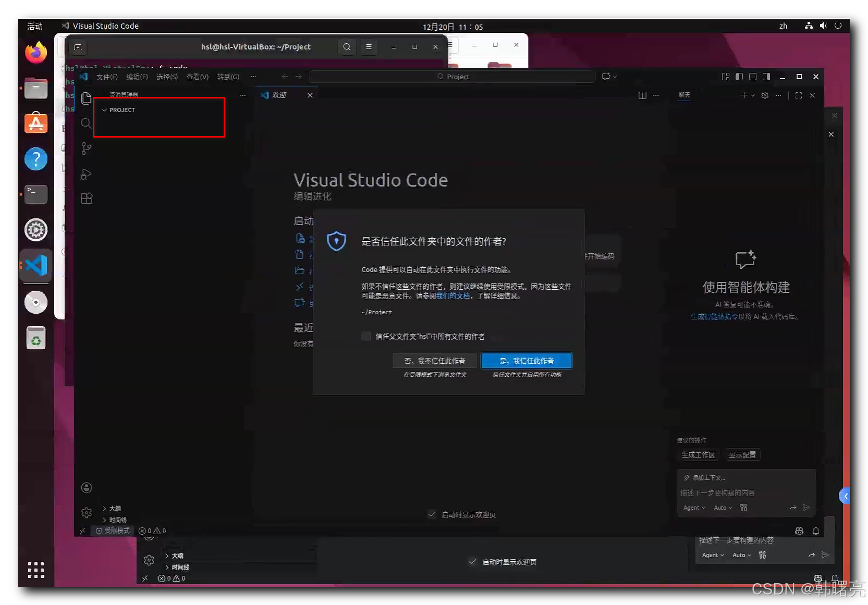Open the Auto model picker dropdown
This screenshot has width=868, height=605.
(x=723, y=508)
